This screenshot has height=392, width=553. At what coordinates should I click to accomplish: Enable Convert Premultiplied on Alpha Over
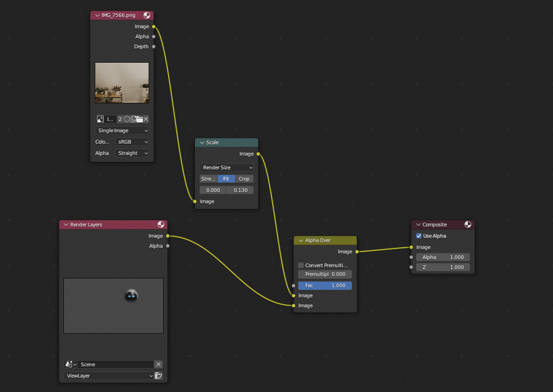[x=301, y=265]
